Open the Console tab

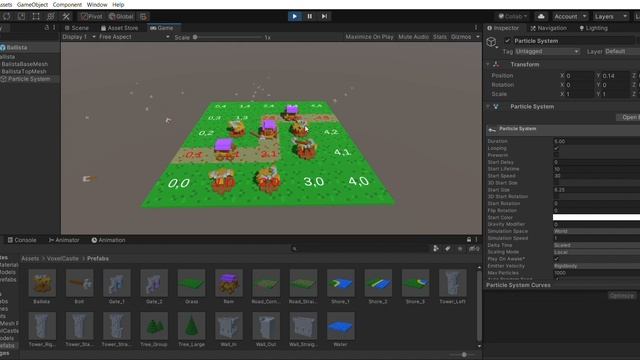pos(22,240)
